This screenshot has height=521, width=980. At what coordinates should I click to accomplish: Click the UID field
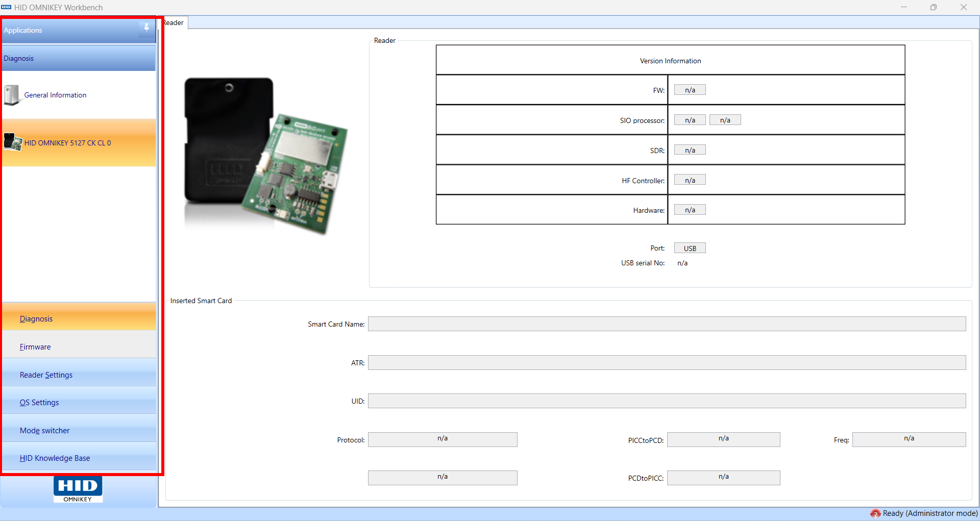pos(667,401)
